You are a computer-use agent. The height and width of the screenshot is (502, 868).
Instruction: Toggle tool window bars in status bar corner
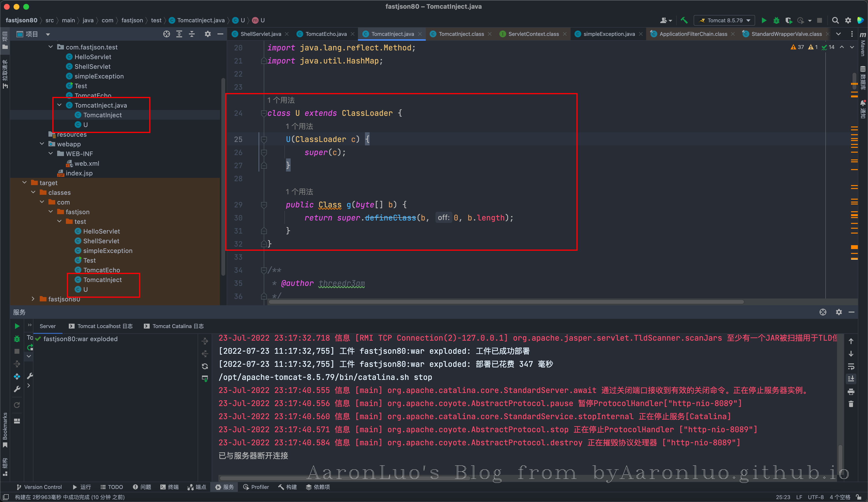pos(6,497)
